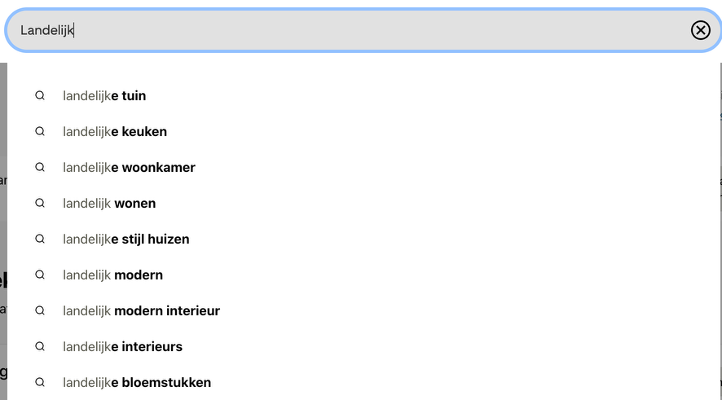Select the 'landelijke tuin' suggestion
The width and height of the screenshot is (722, 400).
point(105,96)
